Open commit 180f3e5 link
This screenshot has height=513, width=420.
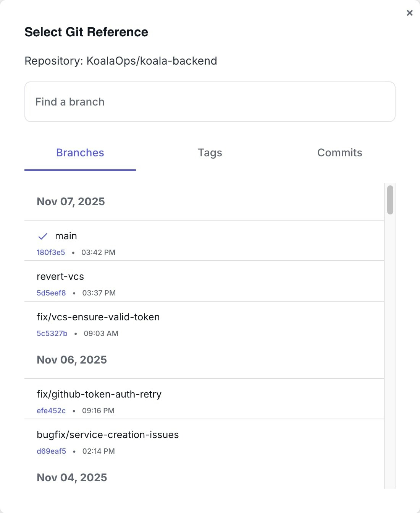(x=51, y=252)
